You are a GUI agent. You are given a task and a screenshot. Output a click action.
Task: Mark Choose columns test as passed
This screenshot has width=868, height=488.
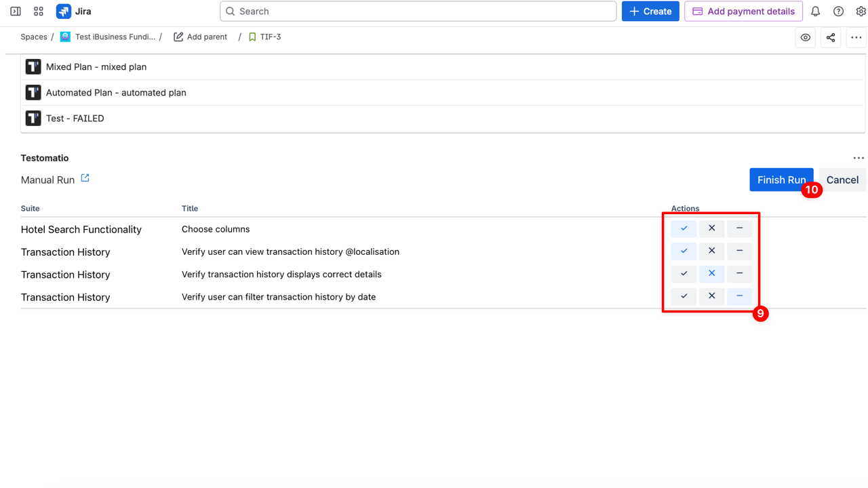coord(684,228)
